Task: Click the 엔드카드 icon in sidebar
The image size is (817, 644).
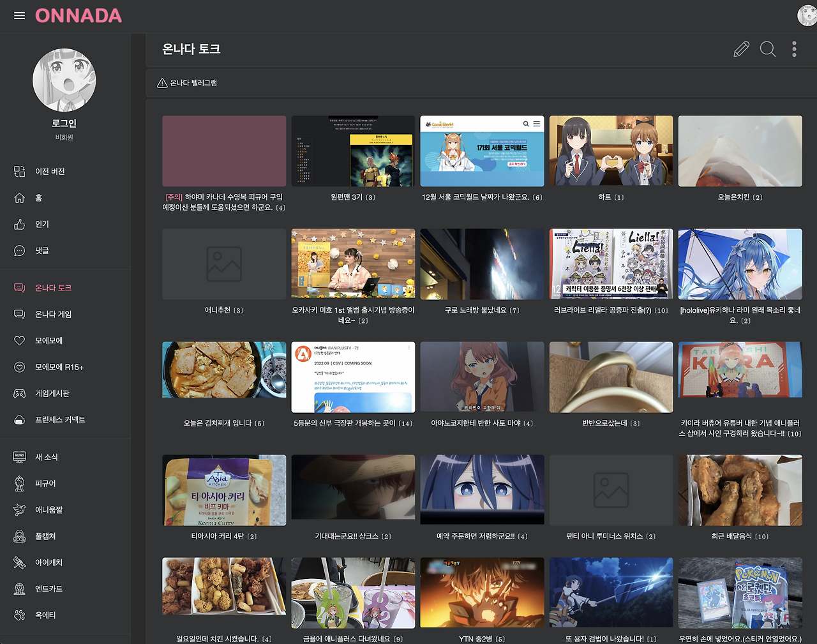Action: click(x=20, y=588)
